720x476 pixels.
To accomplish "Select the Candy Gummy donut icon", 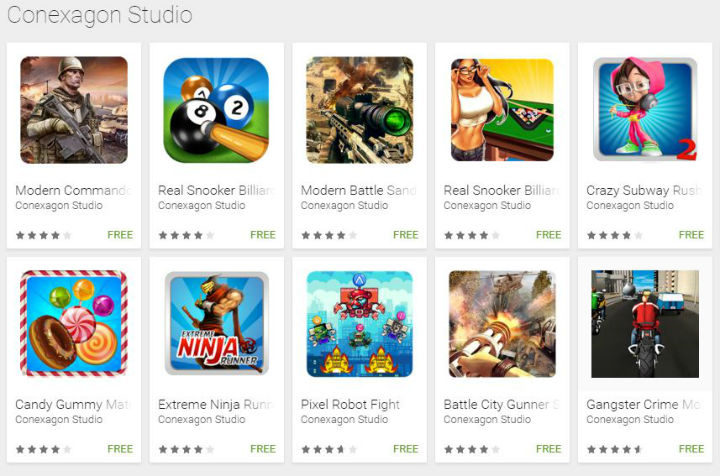I will click(74, 324).
